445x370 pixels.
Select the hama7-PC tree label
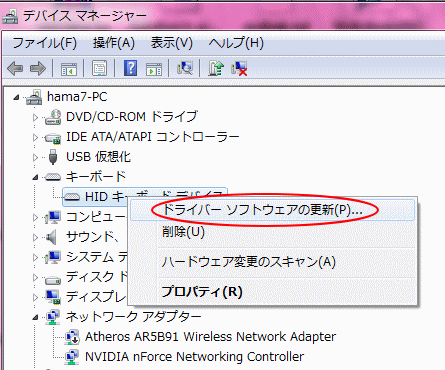pyautogui.click(x=77, y=97)
